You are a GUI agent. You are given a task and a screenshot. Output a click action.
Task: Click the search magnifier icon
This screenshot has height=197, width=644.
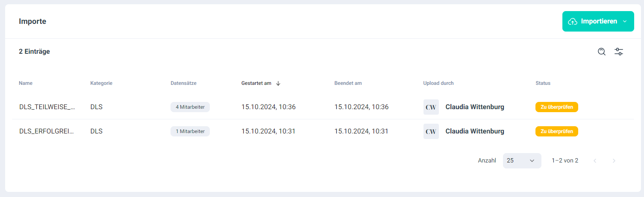click(x=602, y=52)
